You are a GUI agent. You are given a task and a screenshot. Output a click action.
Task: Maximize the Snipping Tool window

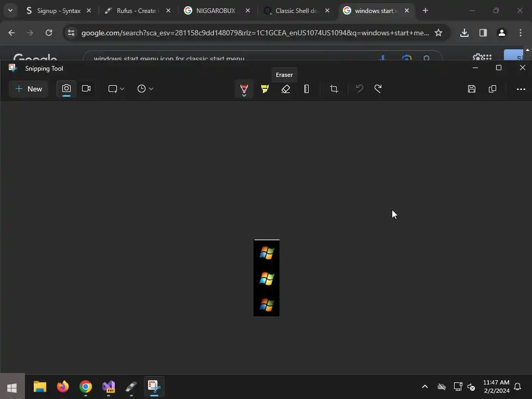[499, 68]
